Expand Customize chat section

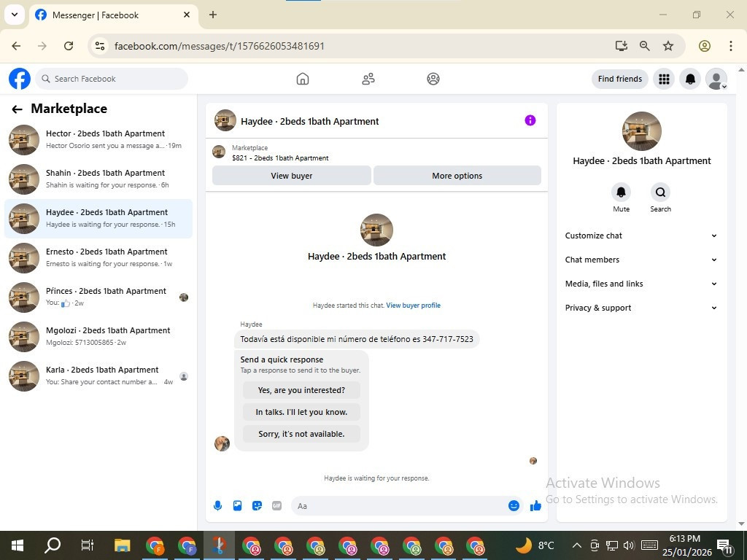640,236
